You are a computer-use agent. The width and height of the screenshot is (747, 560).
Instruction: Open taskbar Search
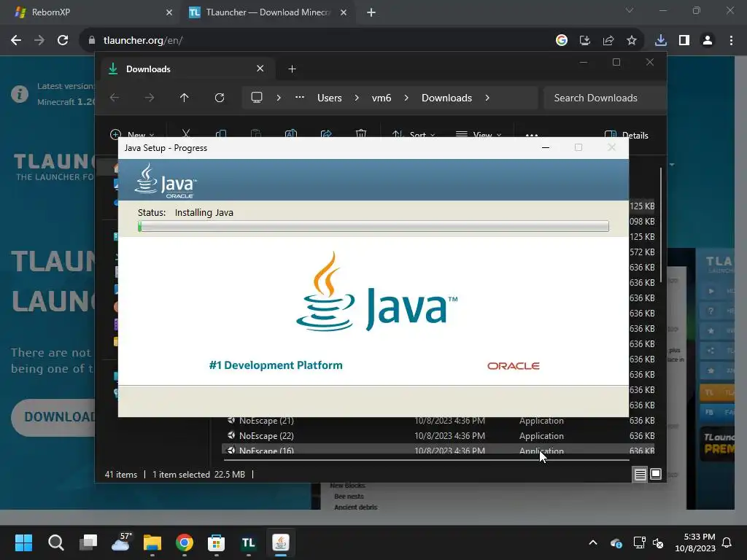point(55,542)
